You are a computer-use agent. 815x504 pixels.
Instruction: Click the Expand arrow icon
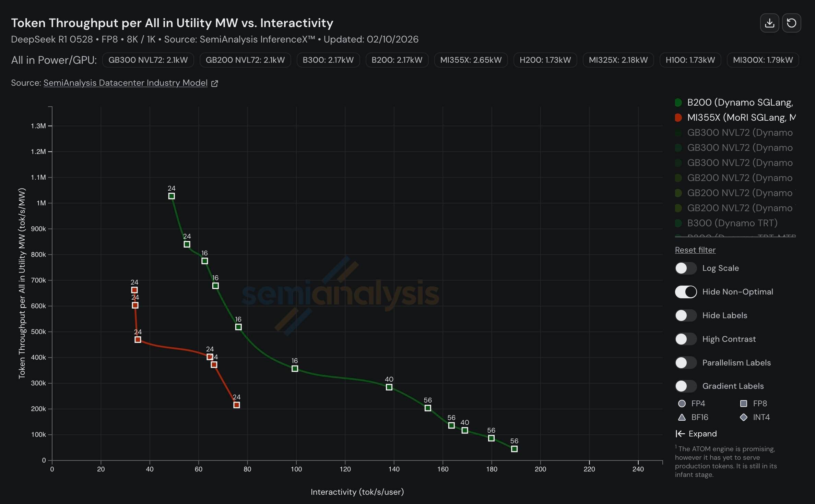[680, 434]
